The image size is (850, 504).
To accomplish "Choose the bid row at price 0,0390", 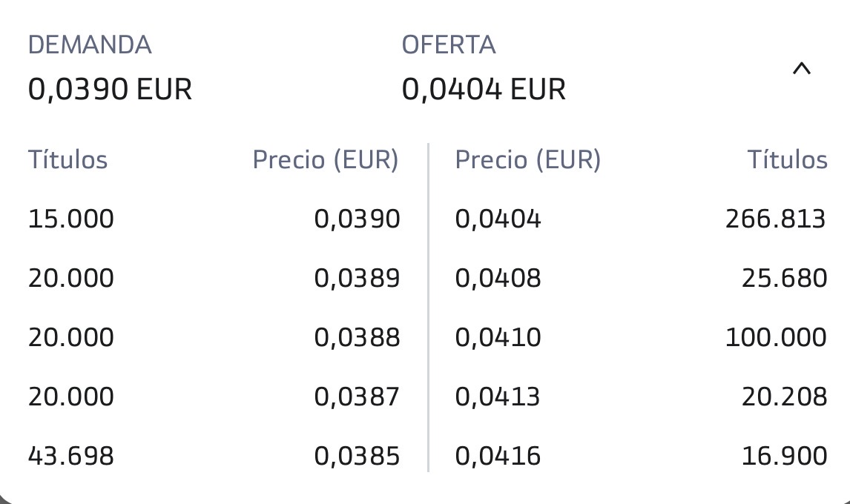I will [214, 219].
